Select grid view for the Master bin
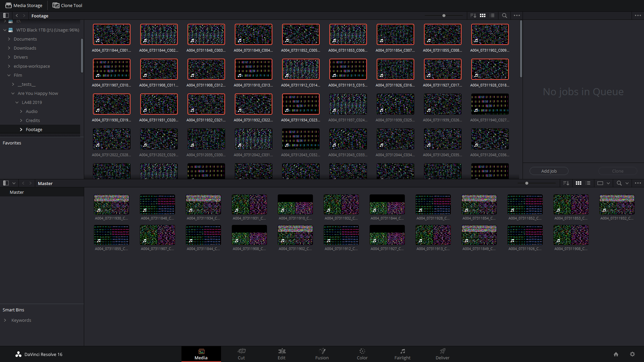 tap(579, 183)
